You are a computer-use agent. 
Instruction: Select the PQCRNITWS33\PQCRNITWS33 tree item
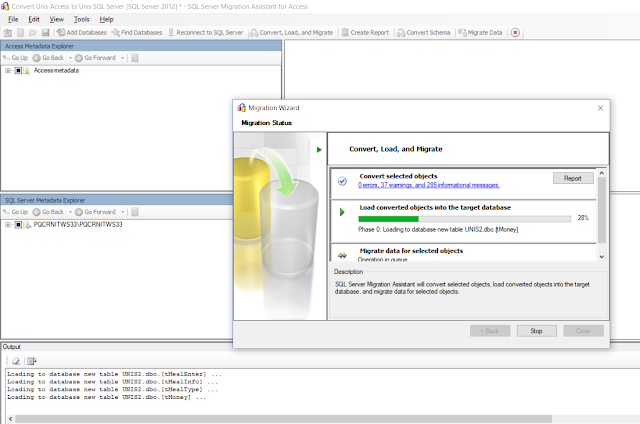78,224
